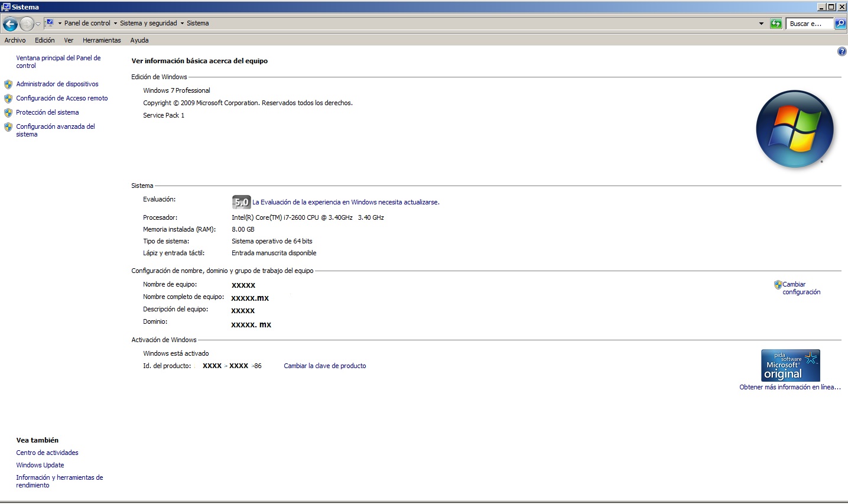
Task: Click shield icon beside Administrador de dispositivos
Action: point(8,84)
